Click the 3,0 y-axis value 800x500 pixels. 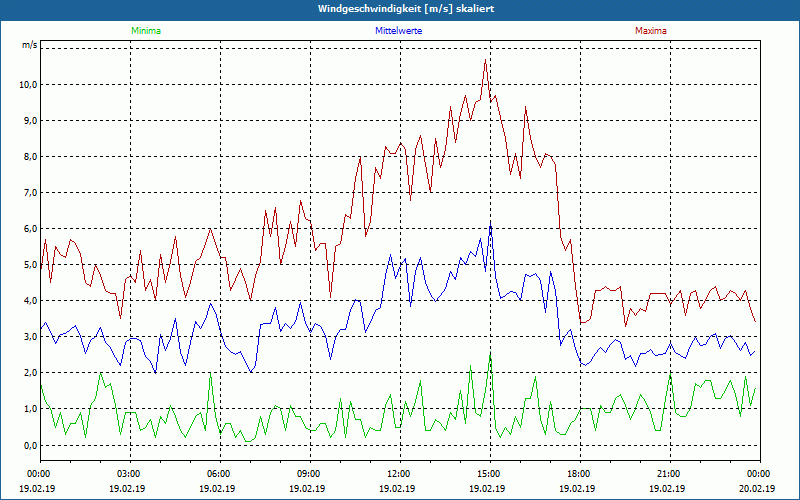[x=31, y=337]
